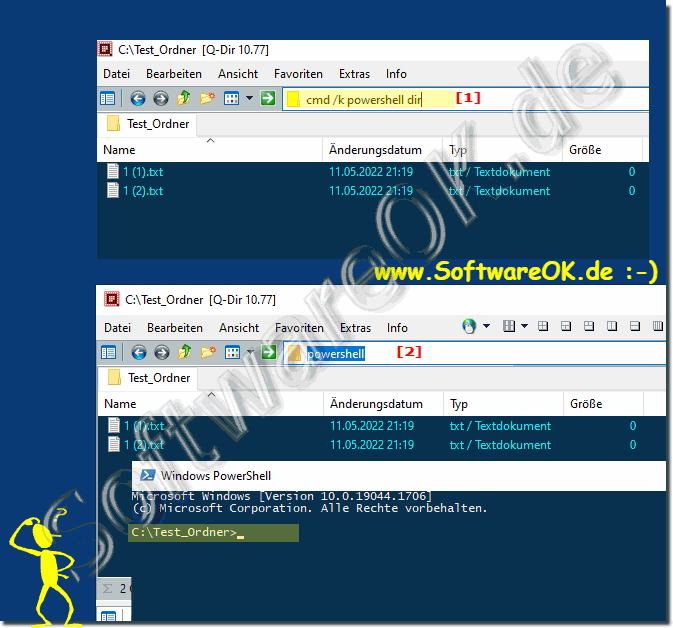This screenshot has width=673, height=628.
Task: Select Test_Ordner tab in upper Q-Dir window
Action: pos(148,124)
